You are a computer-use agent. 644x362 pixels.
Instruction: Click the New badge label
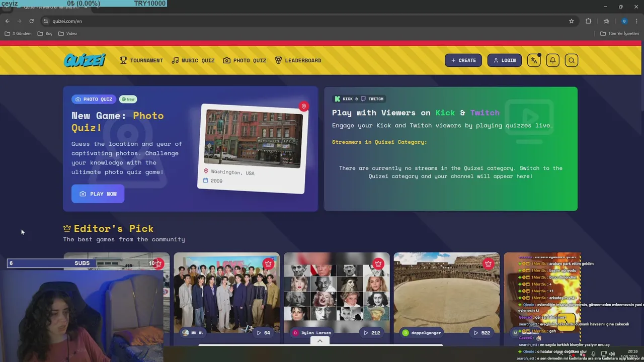[x=128, y=99]
